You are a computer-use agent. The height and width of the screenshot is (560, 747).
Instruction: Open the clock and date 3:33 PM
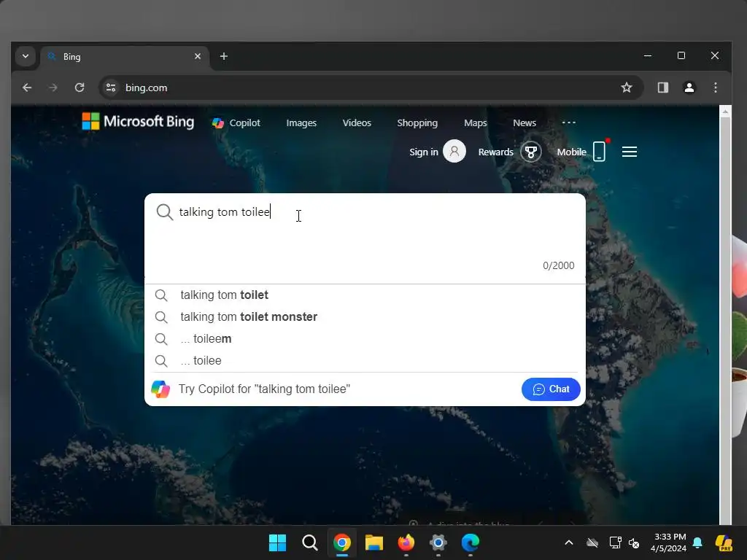[668, 542]
